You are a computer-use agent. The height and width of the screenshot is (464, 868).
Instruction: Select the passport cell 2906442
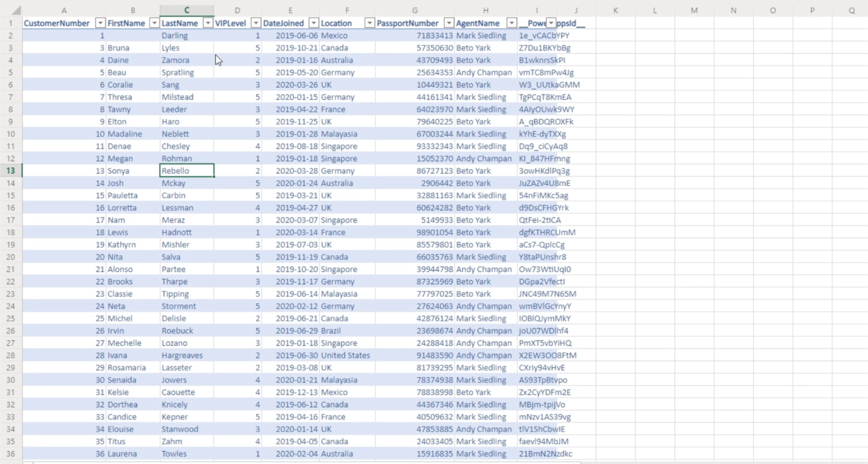pyautogui.click(x=415, y=183)
